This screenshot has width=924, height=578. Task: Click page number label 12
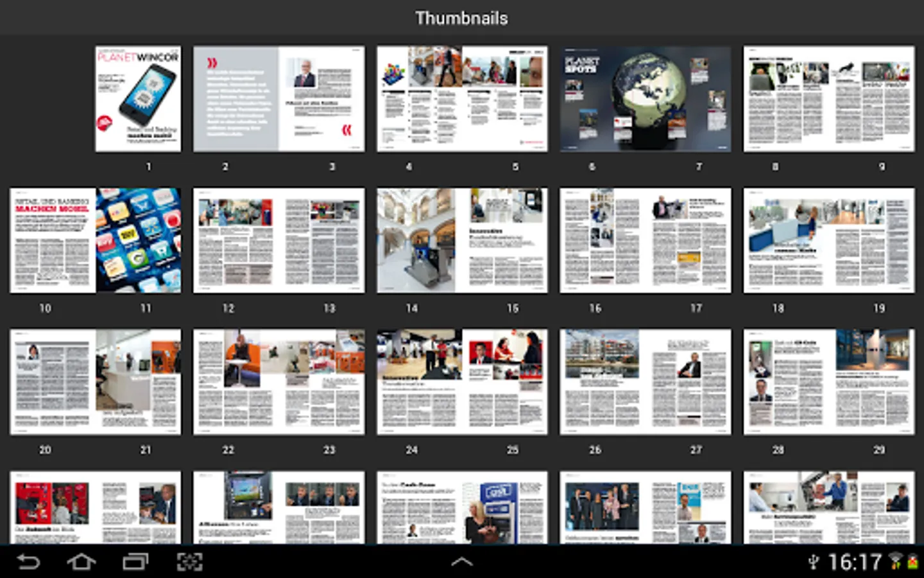[x=228, y=308]
